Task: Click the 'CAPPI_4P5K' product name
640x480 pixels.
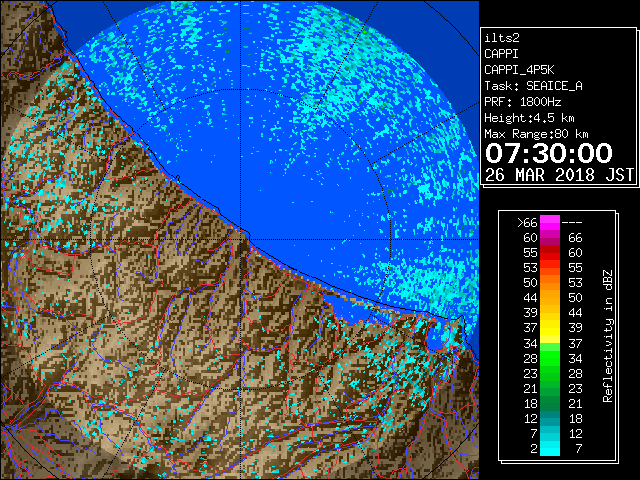Action: [x=519, y=70]
